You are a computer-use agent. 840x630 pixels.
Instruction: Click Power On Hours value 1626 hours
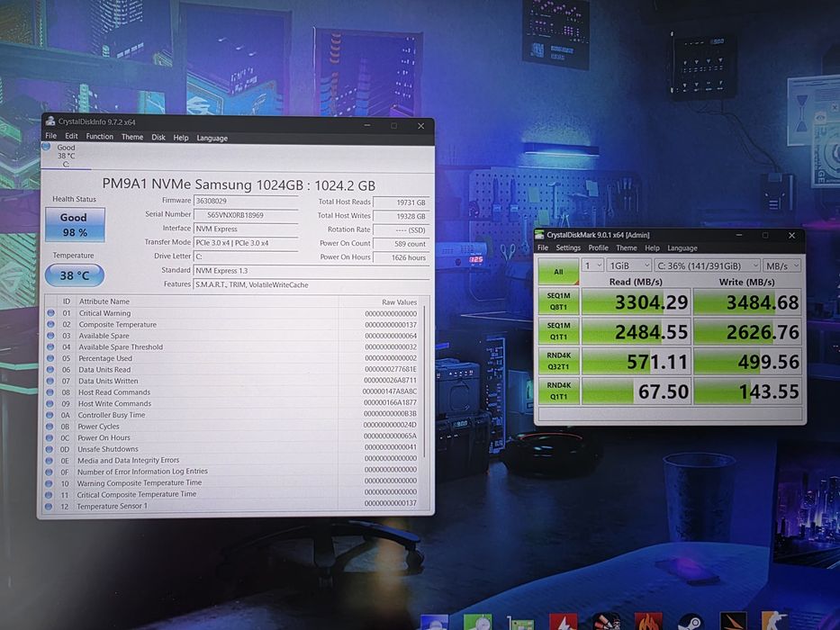[401, 257]
